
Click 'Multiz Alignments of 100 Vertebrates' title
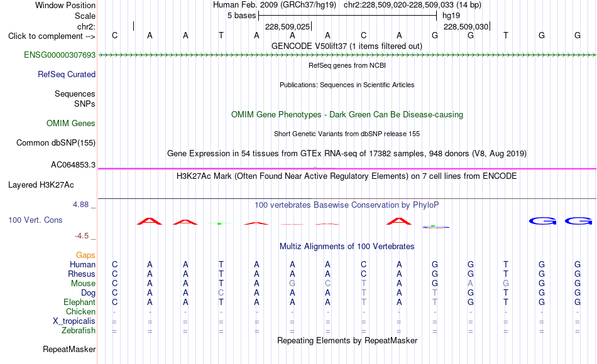pos(347,246)
